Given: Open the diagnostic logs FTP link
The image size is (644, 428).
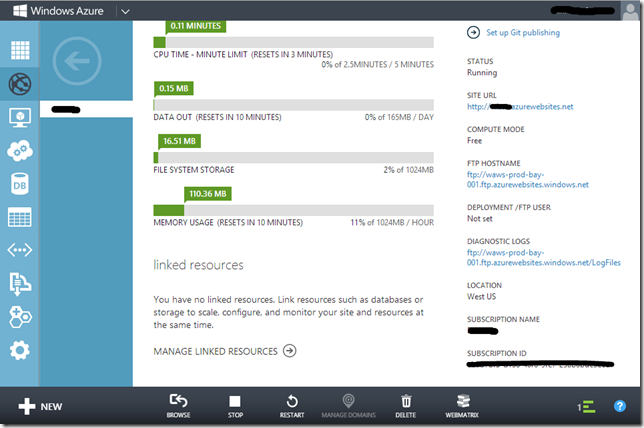Looking at the screenshot, I should click(544, 258).
